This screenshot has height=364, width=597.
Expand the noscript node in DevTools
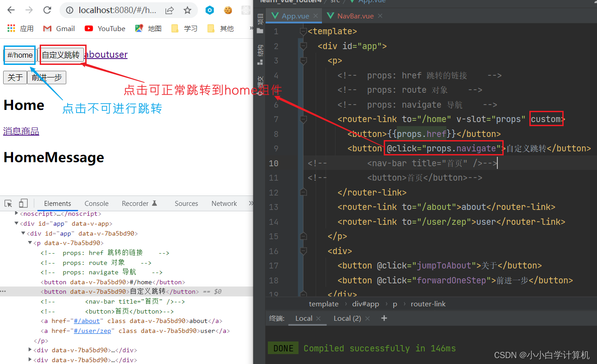(17, 214)
